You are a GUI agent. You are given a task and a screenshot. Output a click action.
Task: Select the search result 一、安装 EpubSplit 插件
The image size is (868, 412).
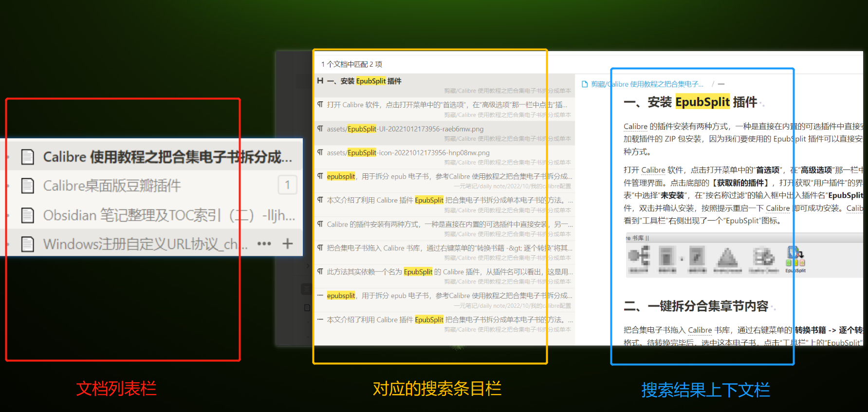444,85
